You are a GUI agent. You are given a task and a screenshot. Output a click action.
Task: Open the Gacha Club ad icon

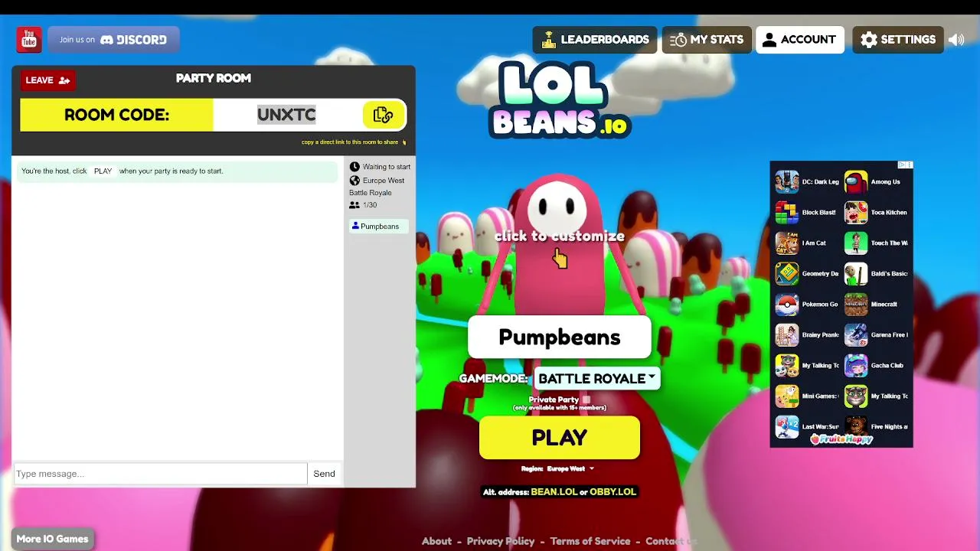coord(856,366)
